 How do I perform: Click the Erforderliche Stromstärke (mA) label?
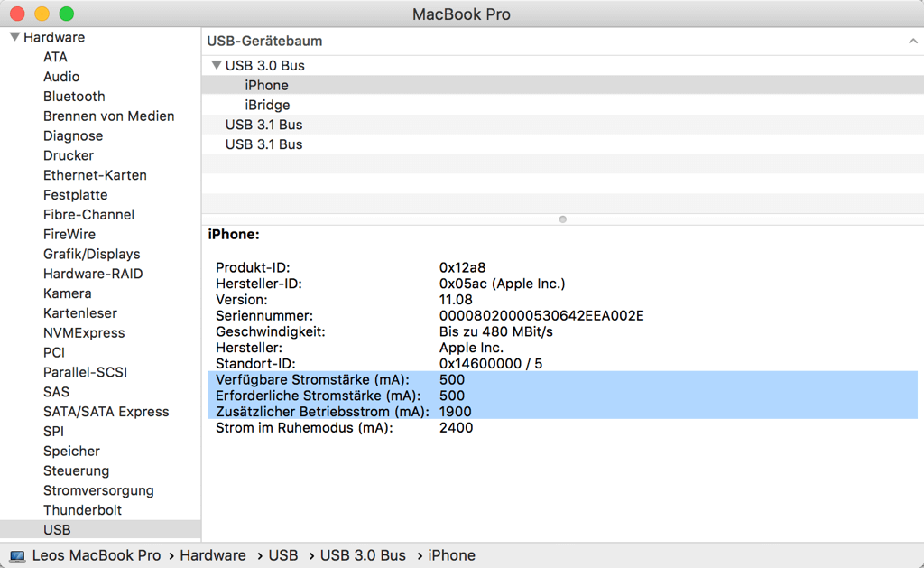point(319,396)
